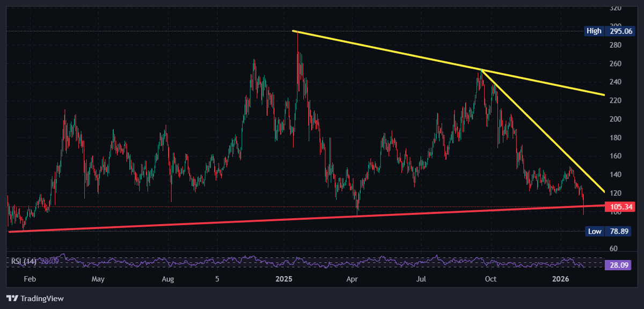644x309 pixels.
Task: Click the 200 tick on the price scale
Action: tap(616, 119)
